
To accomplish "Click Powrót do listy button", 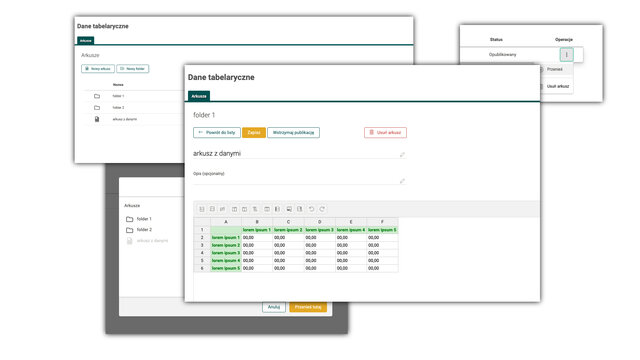I will coord(217,133).
